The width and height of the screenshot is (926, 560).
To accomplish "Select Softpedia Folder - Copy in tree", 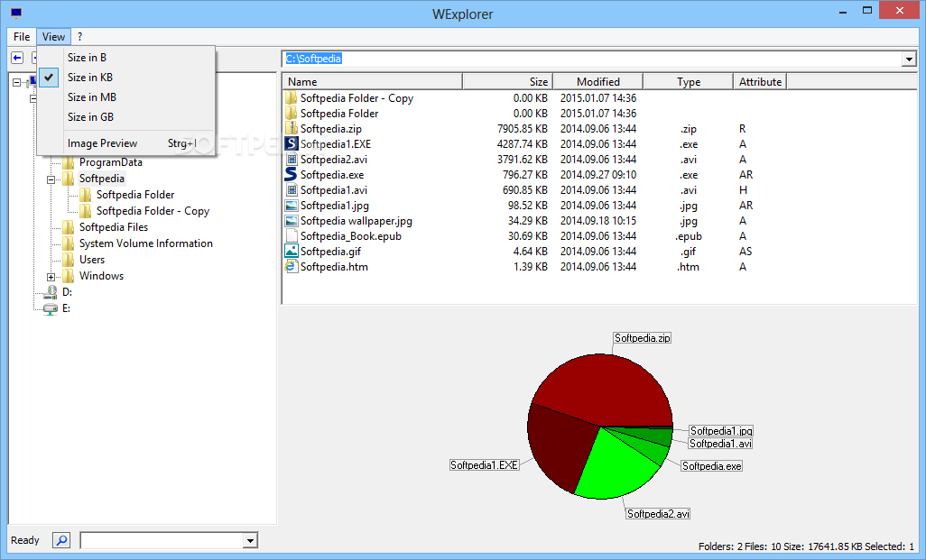I will [x=153, y=211].
